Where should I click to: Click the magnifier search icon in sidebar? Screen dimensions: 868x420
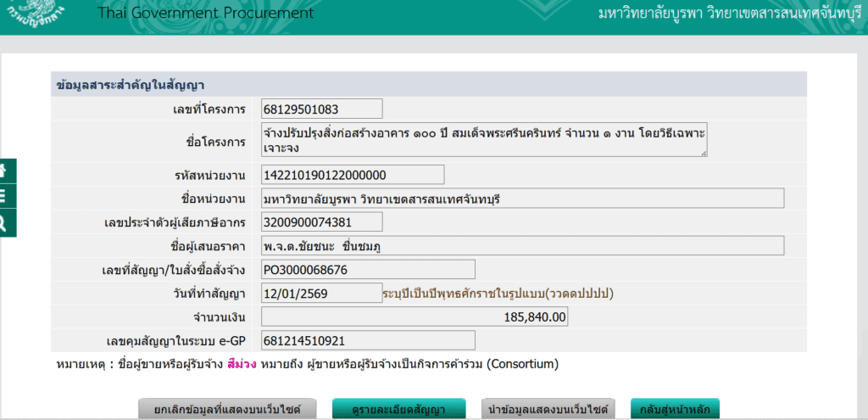pyautogui.click(x=3, y=222)
